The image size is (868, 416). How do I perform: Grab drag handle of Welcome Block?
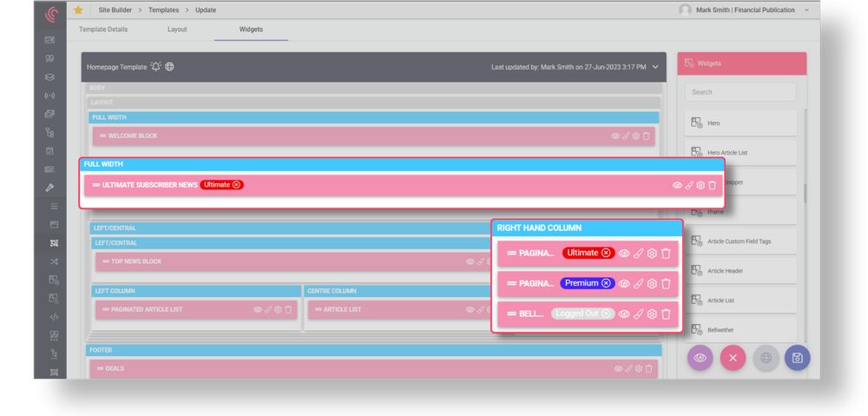tap(103, 135)
